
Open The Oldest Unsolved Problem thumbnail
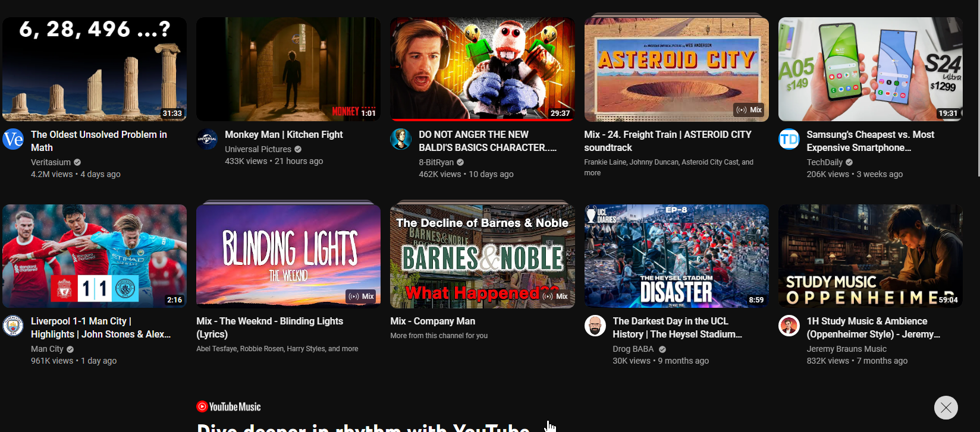tap(95, 69)
